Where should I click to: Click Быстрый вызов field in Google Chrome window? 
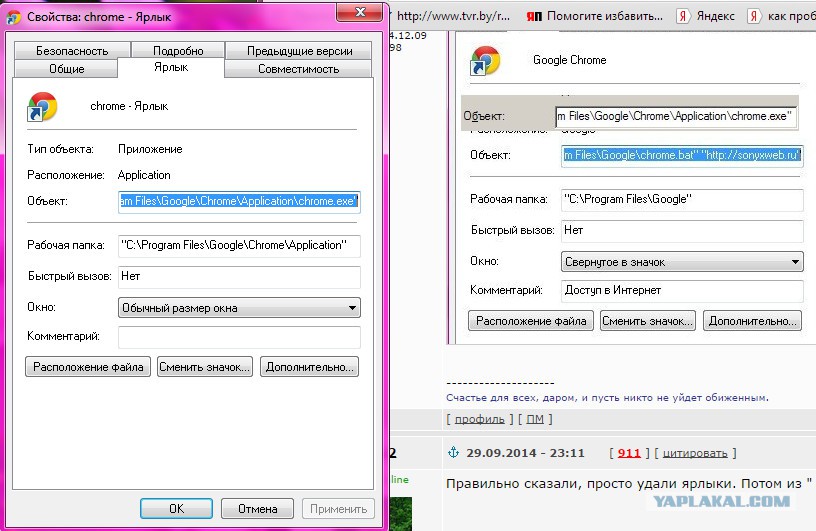tap(682, 231)
